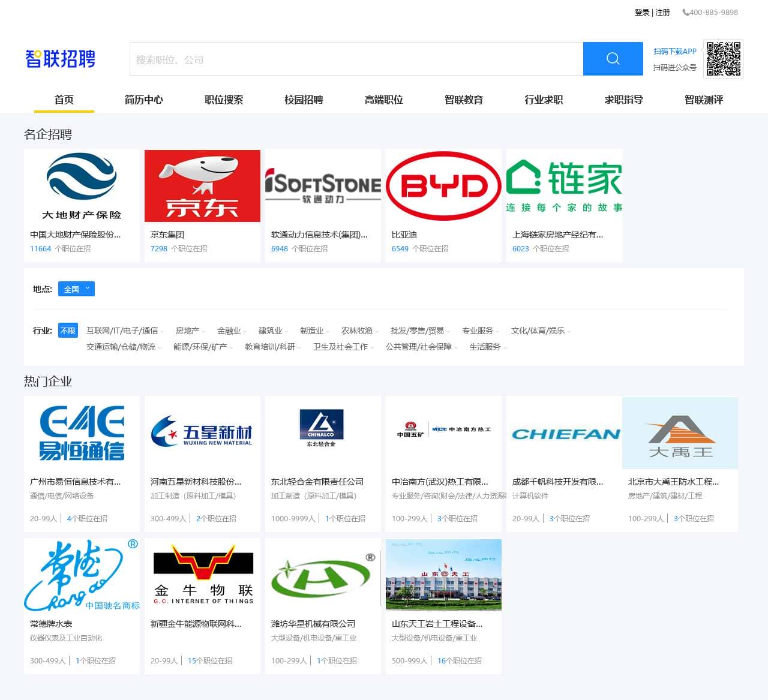This screenshot has width=768, height=700.
Task: Open 简历中心 tab
Action: [x=144, y=100]
